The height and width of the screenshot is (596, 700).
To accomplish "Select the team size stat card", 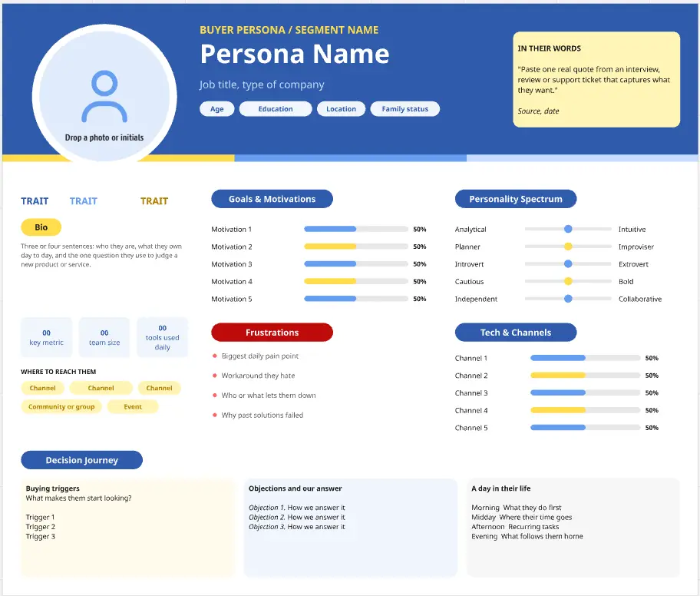I will click(104, 338).
